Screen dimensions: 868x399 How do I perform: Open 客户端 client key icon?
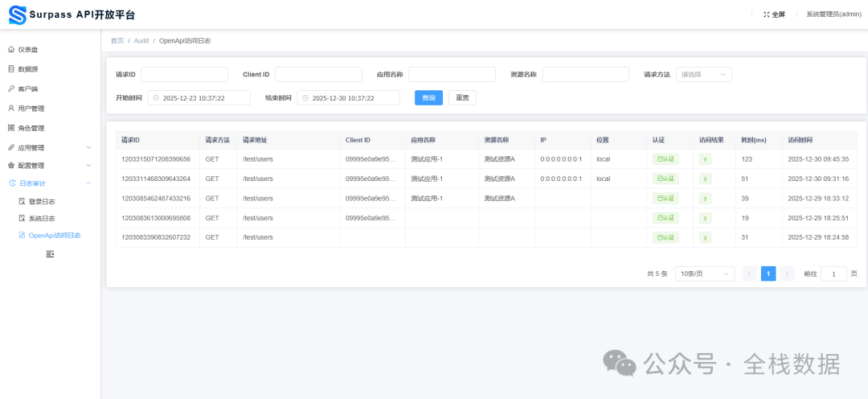click(x=11, y=88)
